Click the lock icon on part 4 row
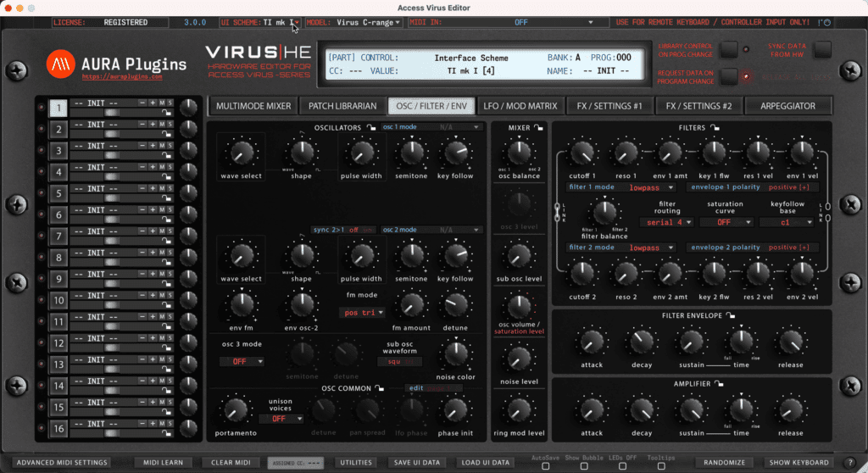The height and width of the screenshot is (473, 868). pyautogui.click(x=166, y=176)
